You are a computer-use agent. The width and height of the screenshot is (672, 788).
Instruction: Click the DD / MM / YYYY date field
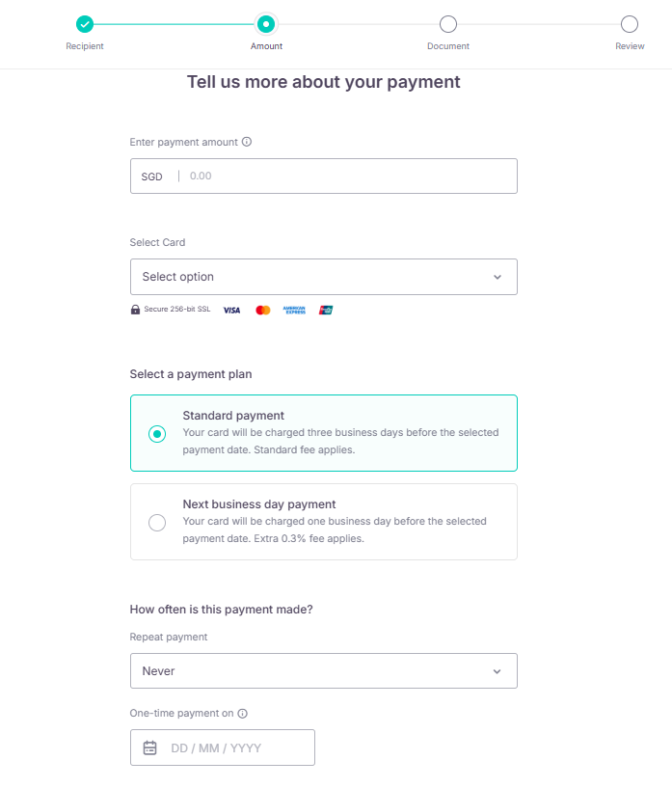(x=223, y=747)
